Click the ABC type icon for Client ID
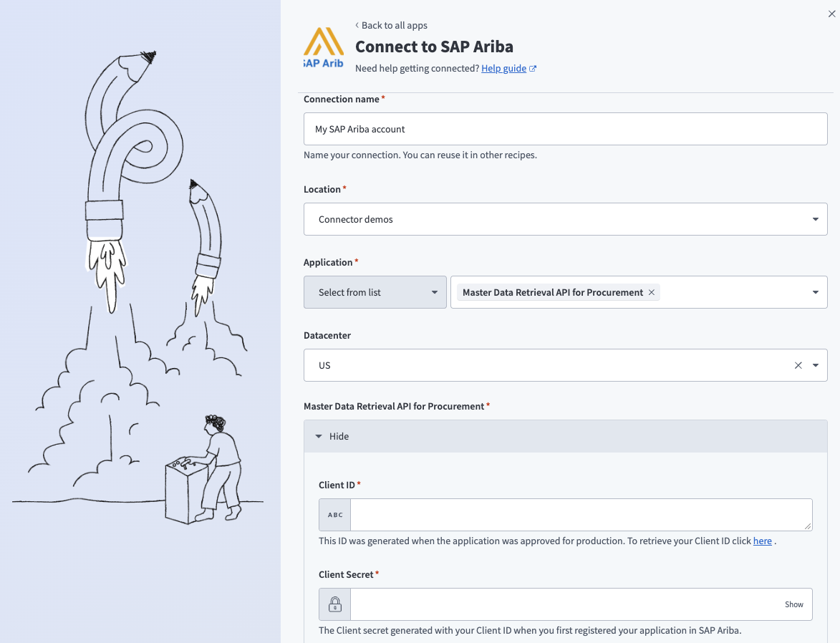Viewport: 840px width, 643px height. (x=334, y=515)
